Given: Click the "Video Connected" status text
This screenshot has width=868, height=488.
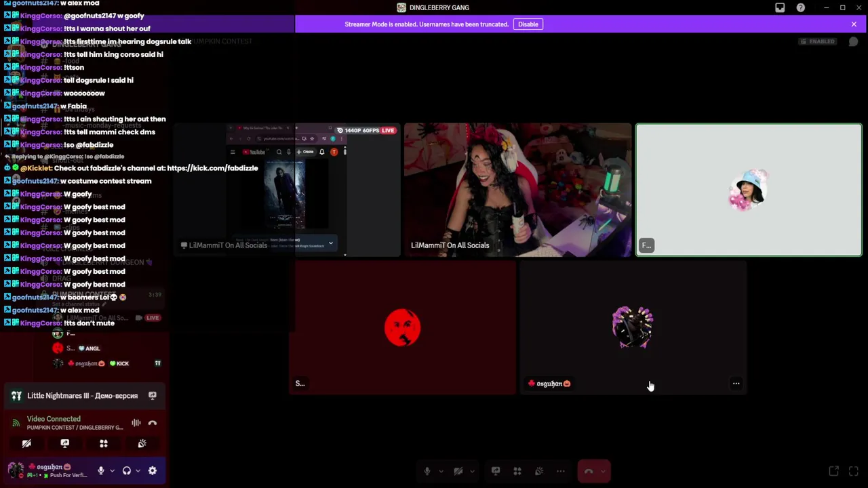Looking at the screenshot, I should point(54,419).
